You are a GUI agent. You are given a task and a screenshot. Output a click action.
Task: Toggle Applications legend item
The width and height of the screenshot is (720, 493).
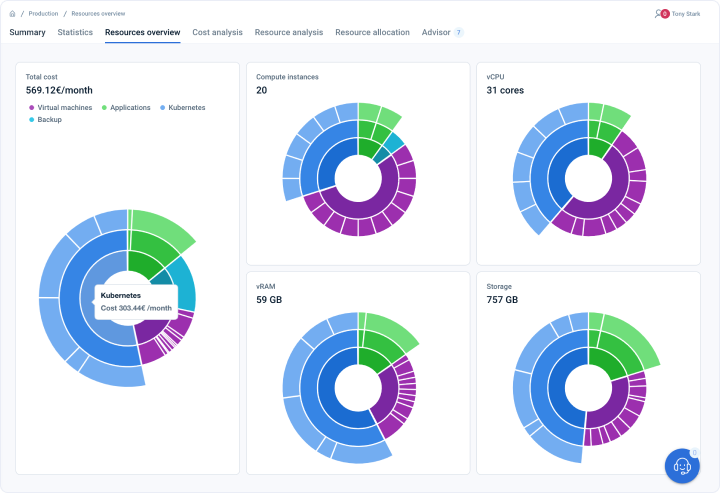tap(126, 107)
